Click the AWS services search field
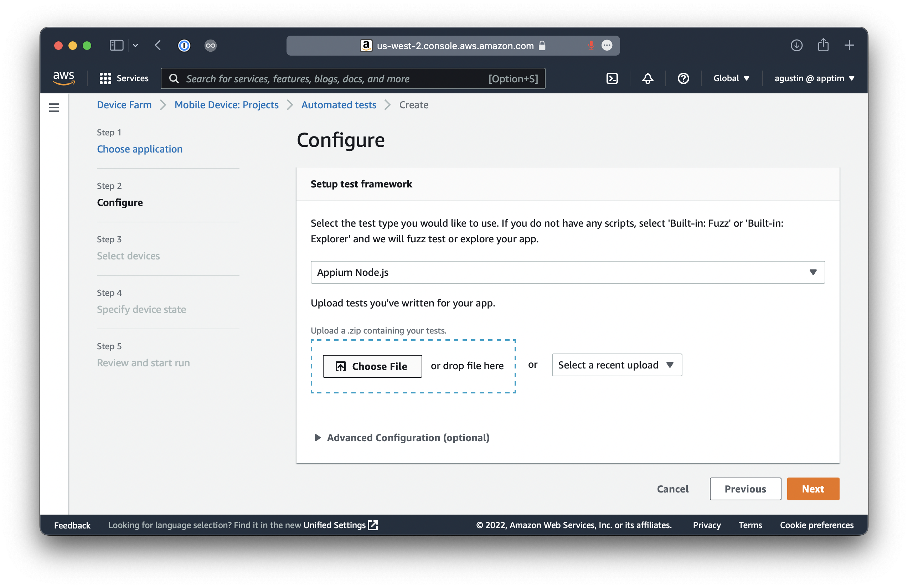 [336, 79]
